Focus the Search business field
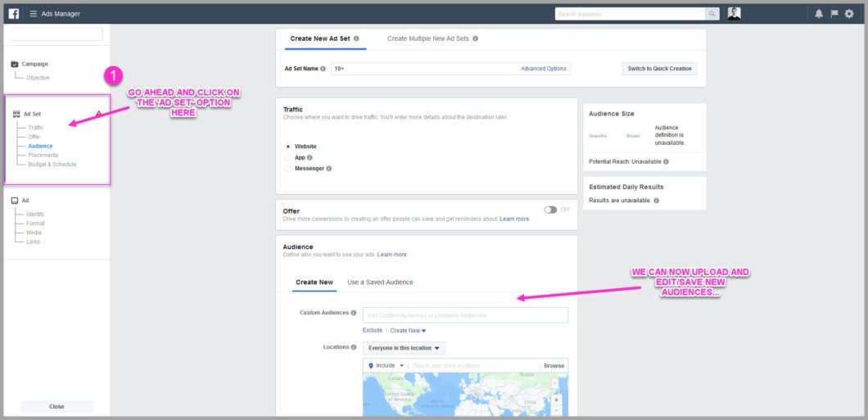 coord(630,14)
